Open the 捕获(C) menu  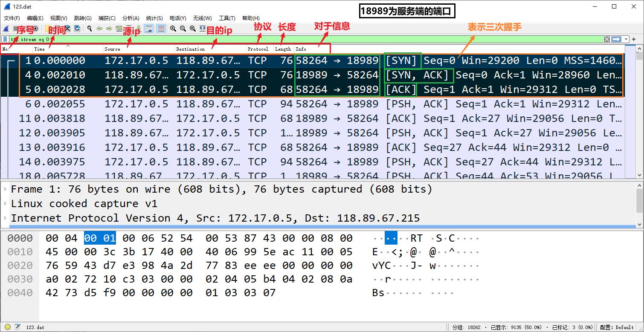[x=107, y=18]
